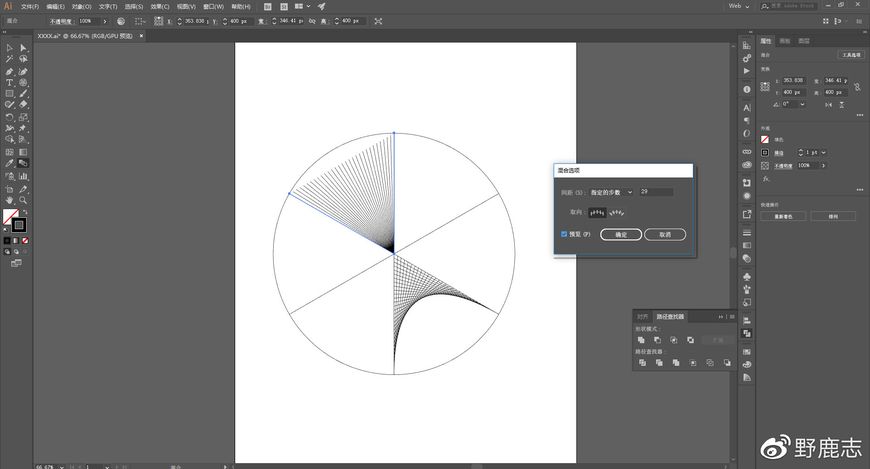Expand more appearance options ellipsis in Properties
The image size is (870, 469).
(860, 189)
